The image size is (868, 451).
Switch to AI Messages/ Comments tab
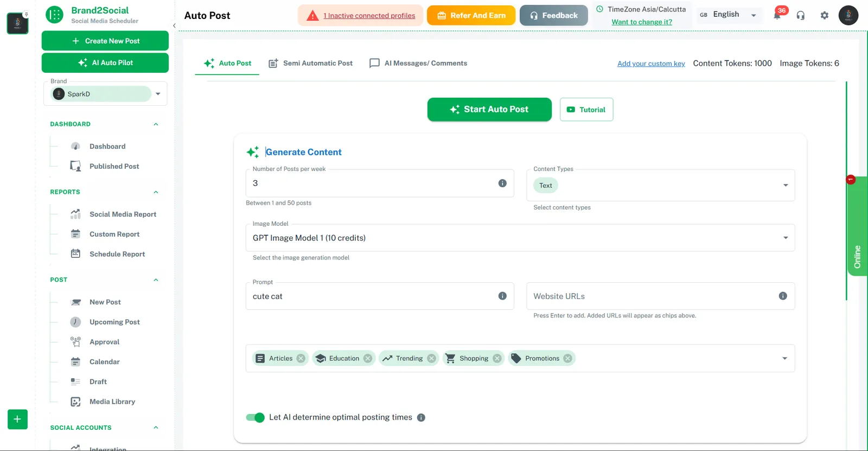(x=418, y=63)
